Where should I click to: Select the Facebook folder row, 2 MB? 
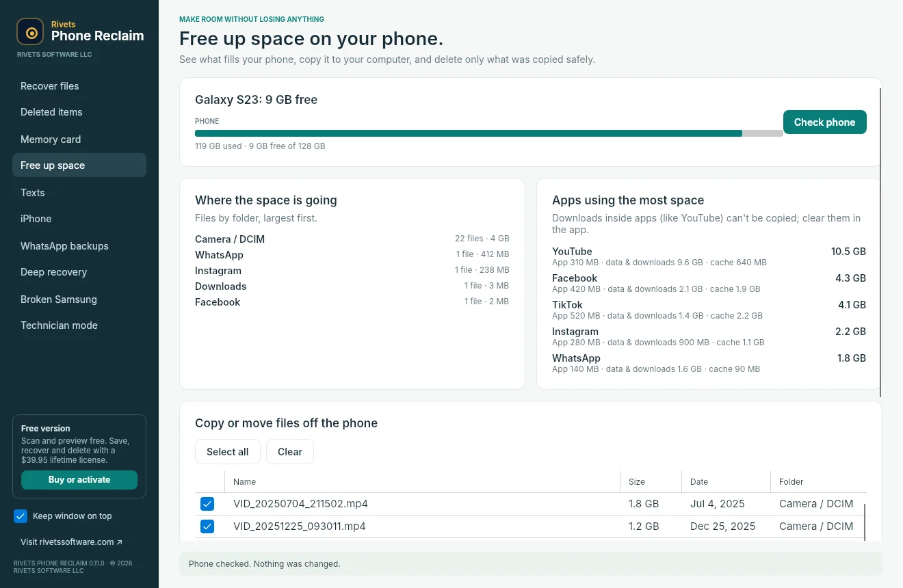352,302
